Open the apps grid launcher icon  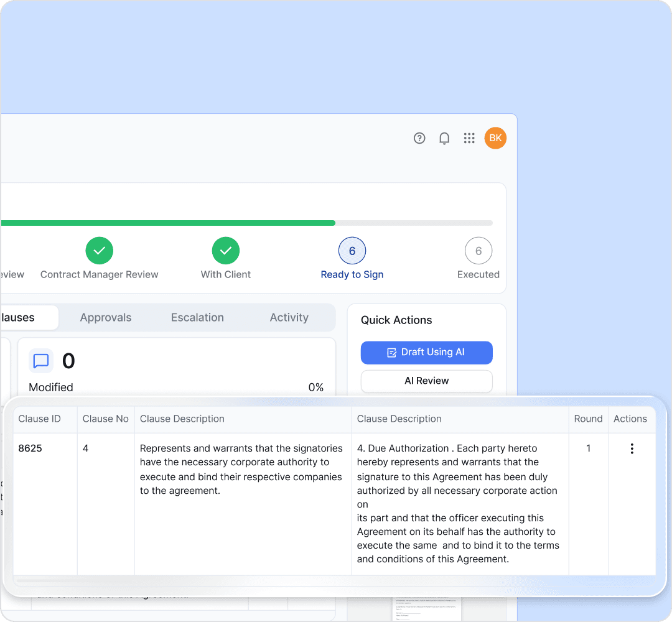[x=469, y=138]
